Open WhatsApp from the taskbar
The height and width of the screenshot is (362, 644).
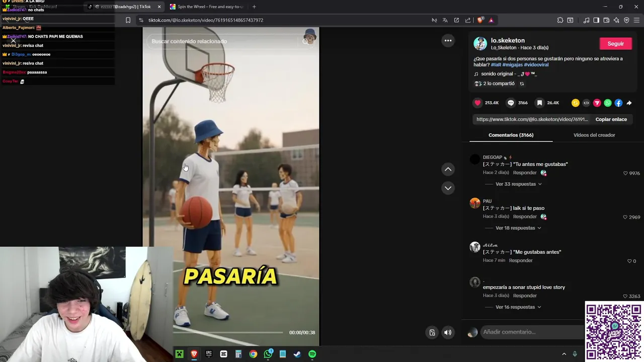268,354
